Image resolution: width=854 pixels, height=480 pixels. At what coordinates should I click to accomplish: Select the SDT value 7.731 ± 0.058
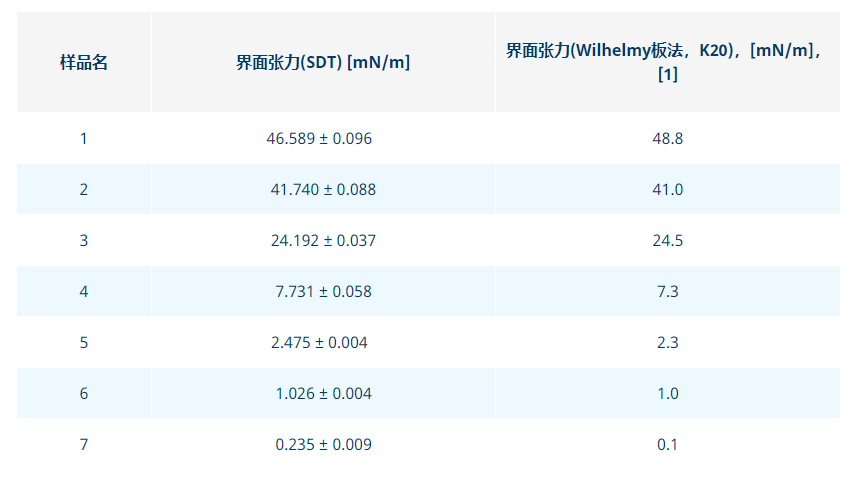pyautogui.click(x=323, y=291)
